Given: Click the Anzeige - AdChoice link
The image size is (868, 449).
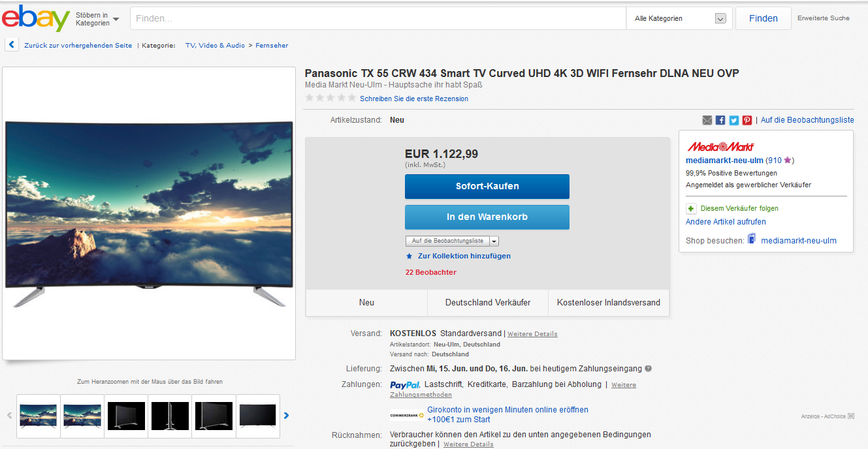Looking at the screenshot, I should coord(828,416).
